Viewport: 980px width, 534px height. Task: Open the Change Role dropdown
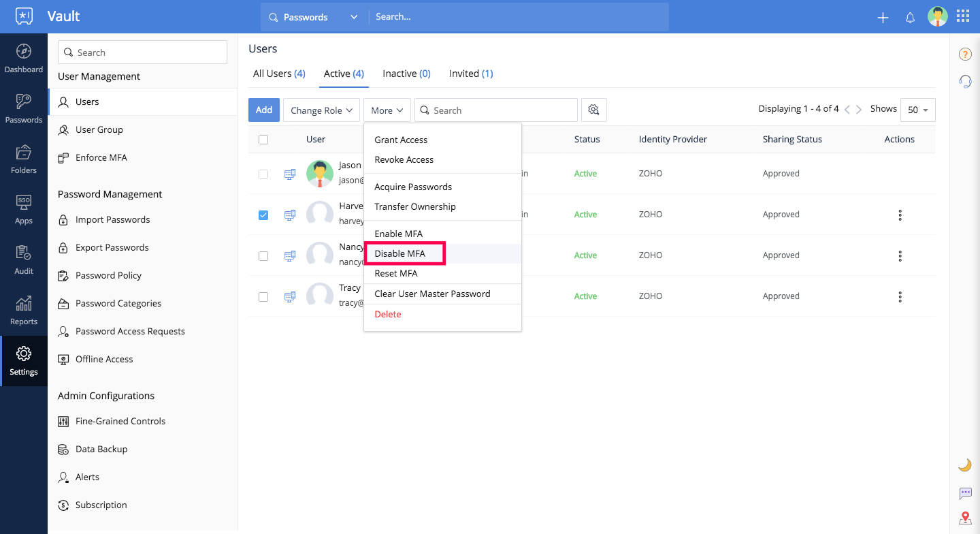tap(321, 110)
